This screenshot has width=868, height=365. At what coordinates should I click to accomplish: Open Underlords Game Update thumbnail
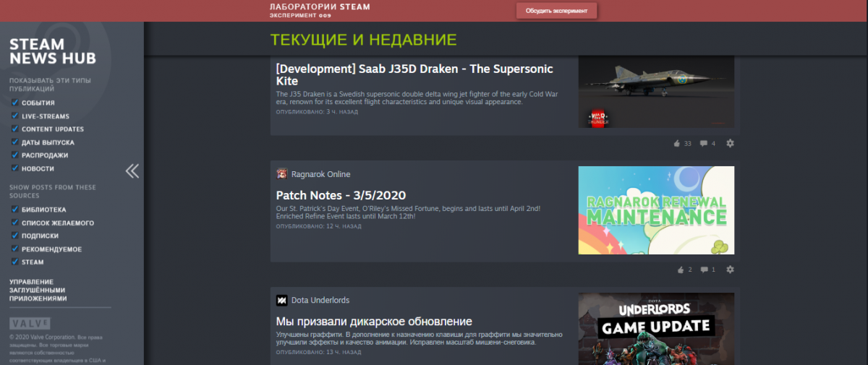click(x=656, y=329)
